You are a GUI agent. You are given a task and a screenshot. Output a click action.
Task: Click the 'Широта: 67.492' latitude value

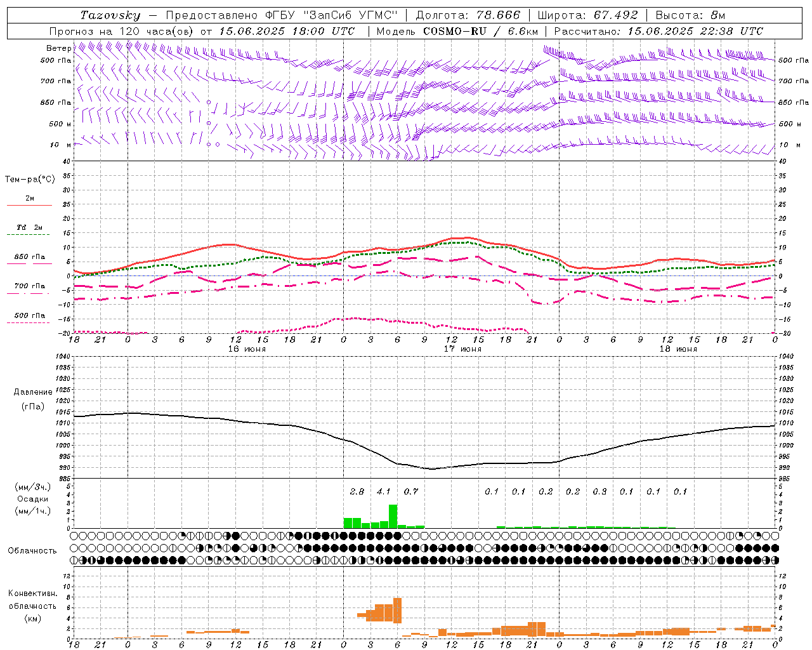587,15
